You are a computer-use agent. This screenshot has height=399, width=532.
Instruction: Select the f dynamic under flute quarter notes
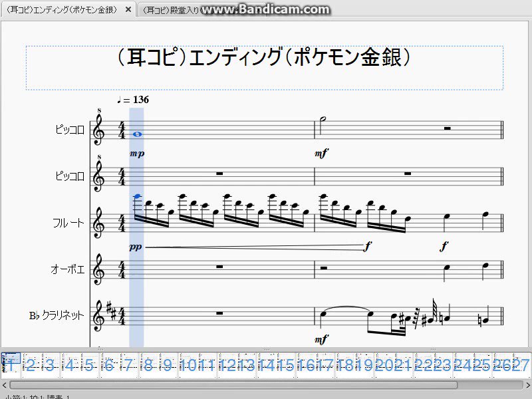click(x=444, y=246)
